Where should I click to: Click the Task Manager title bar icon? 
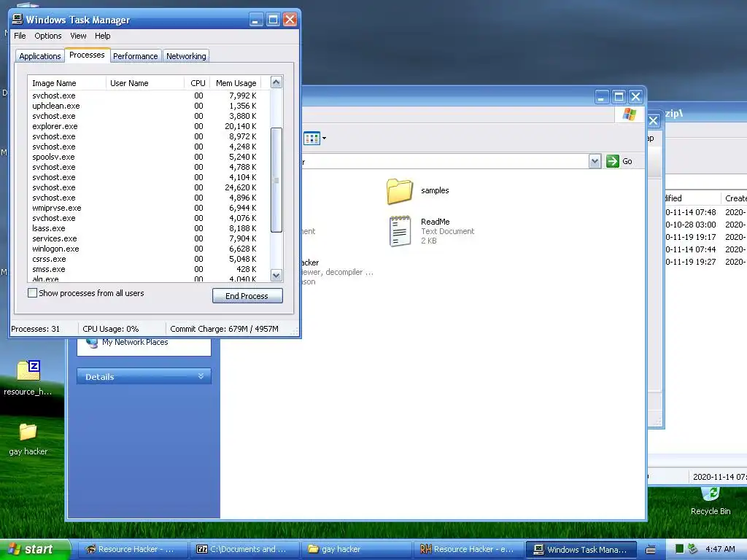[18, 19]
